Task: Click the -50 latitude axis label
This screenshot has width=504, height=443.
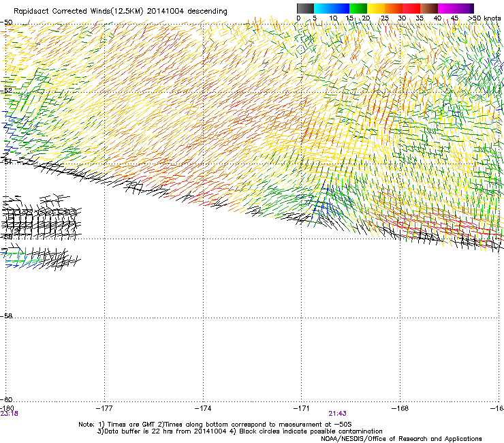Action: pos(6,22)
